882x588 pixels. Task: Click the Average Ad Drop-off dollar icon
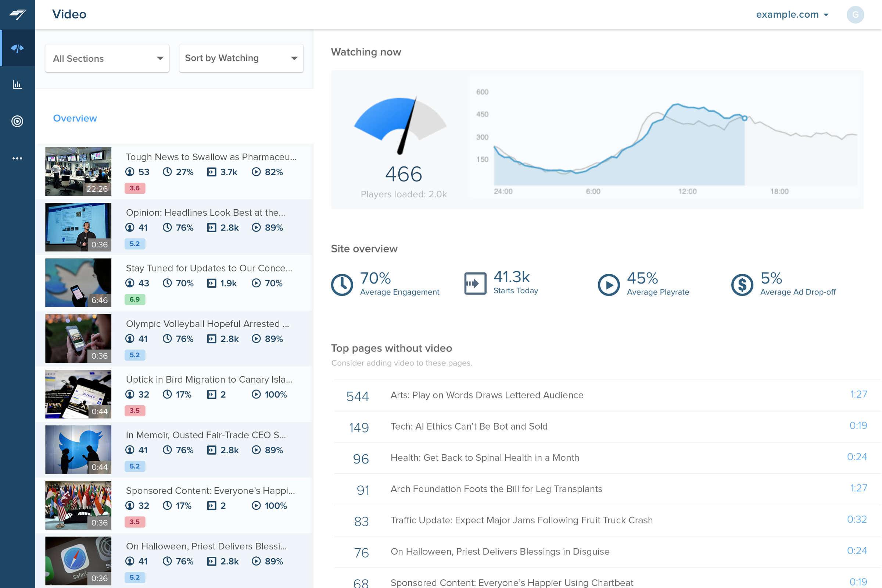[742, 284]
